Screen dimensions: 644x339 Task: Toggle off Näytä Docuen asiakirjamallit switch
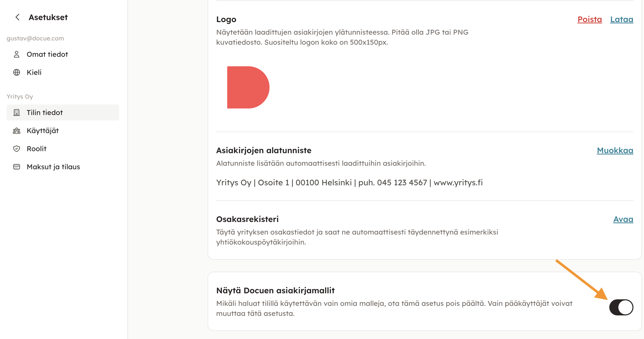621,307
